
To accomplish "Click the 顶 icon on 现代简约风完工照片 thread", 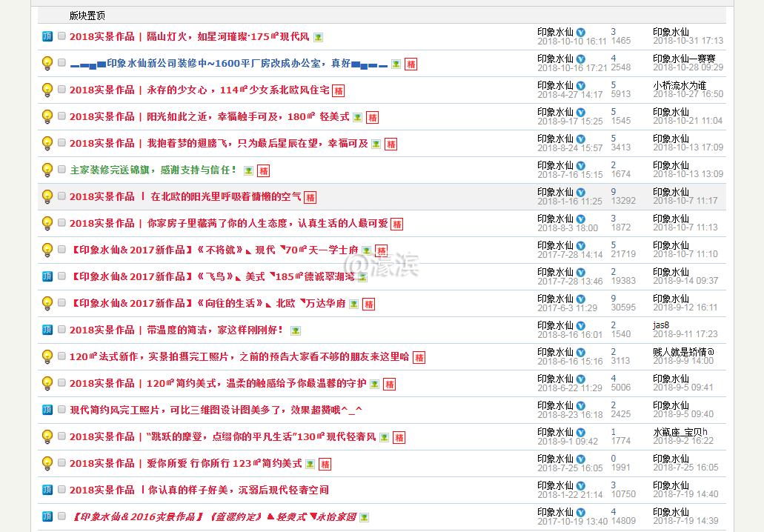I will coord(47,409).
